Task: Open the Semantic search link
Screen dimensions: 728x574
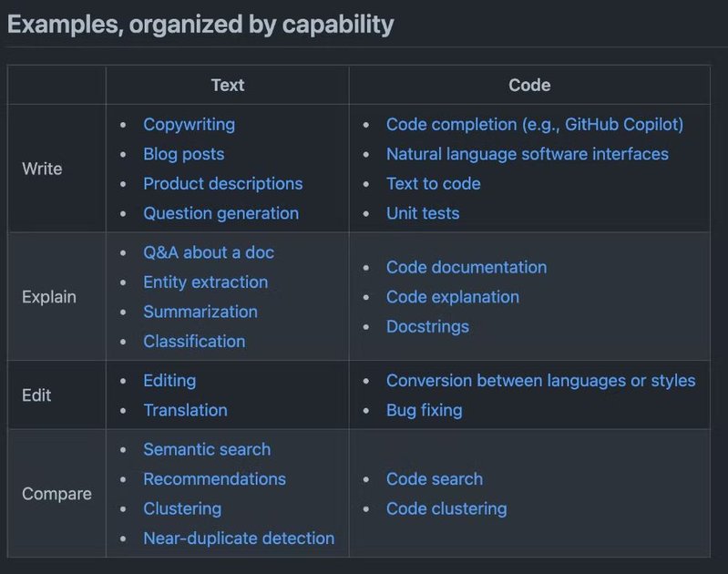Action: click(206, 449)
